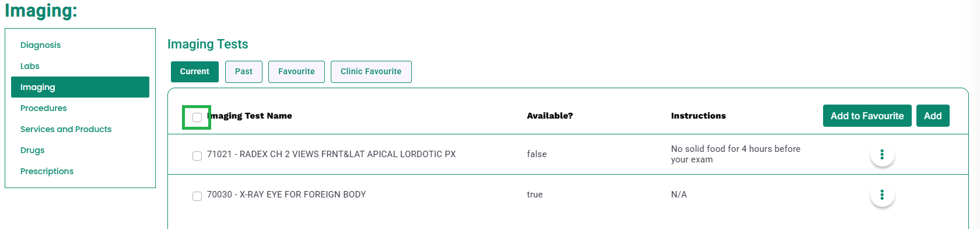This screenshot has height=229, width=980.
Task: Click the Add to Favourite button
Action: pos(867,116)
